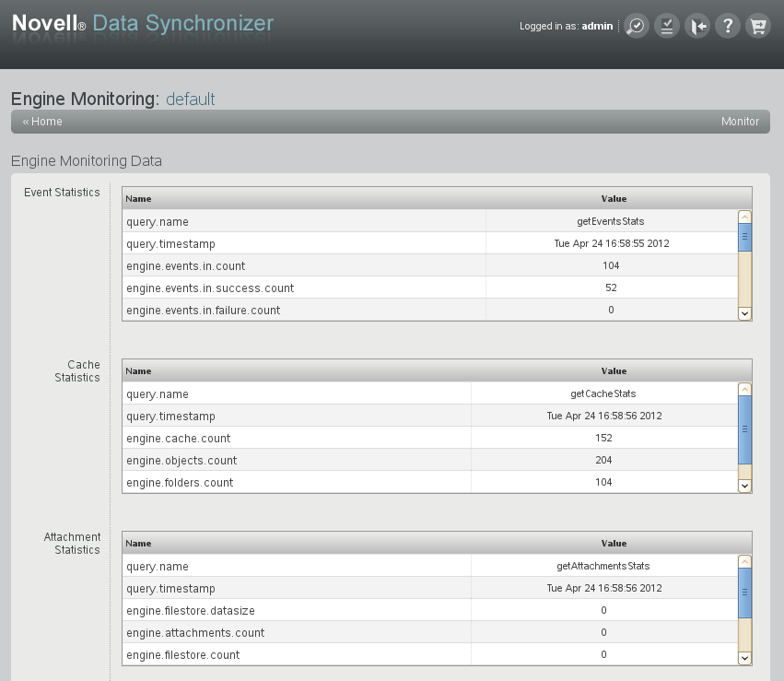Select Monitor on the navigation bar
Image resolution: width=784 pixels, height=681 pixels.
(x=740, y=121)
